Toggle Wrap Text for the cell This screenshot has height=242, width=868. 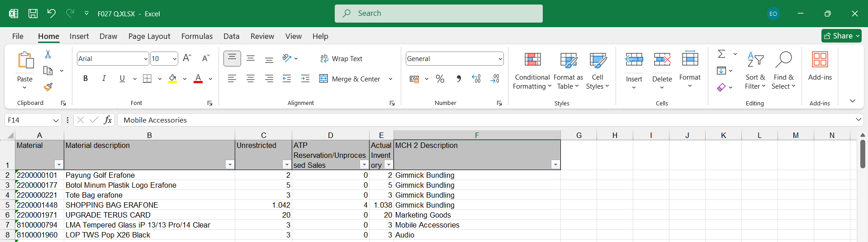(x=341, y=59)
